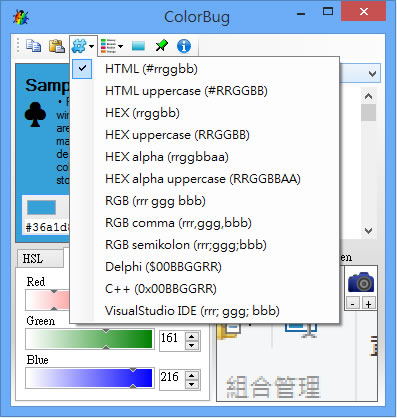Click the magnified screen preview area
This screenshot has height=418, width=397.
(297, 362)
